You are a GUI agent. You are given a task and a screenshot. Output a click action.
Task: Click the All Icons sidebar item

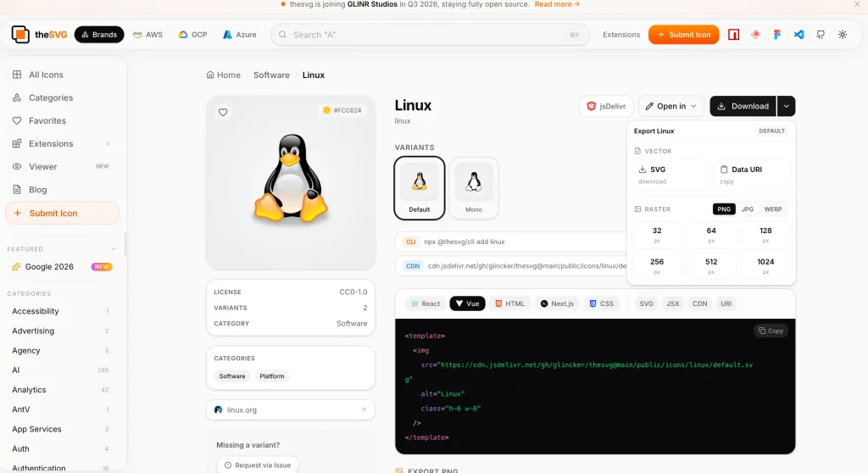(x=62, y=75)
